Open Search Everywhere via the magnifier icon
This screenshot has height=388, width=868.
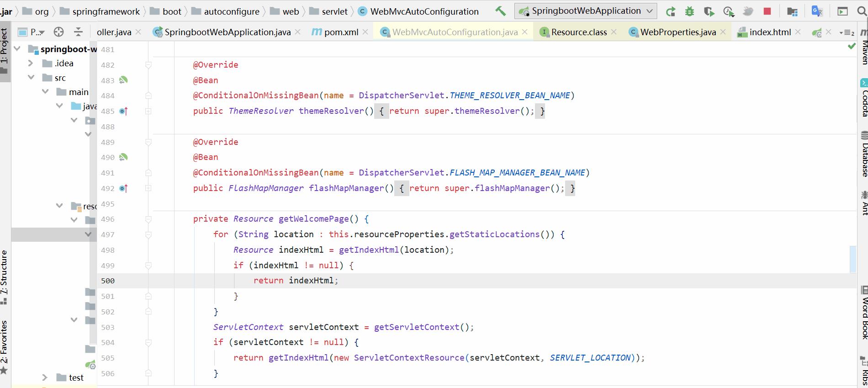[862, 11]
